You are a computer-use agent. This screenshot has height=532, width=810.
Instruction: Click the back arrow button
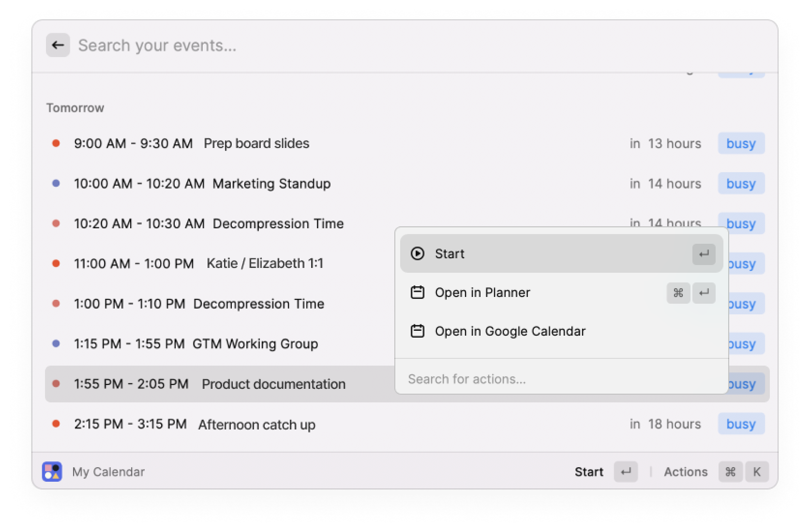[x=58, y=45]
